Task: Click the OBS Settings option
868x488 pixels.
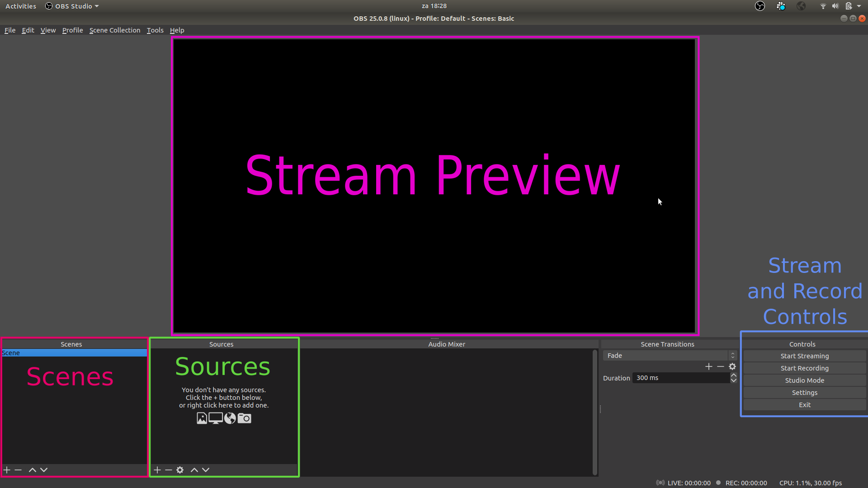Action: [804, 392]
